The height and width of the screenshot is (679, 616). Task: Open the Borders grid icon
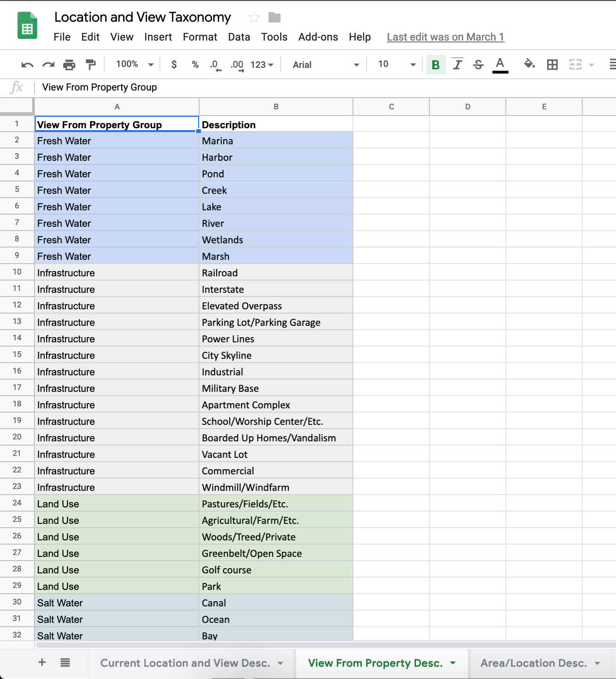click(552, 65)
